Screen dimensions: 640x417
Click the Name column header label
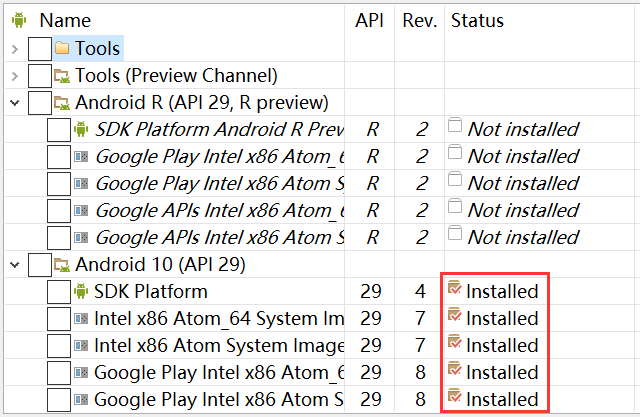click(65, 21)
